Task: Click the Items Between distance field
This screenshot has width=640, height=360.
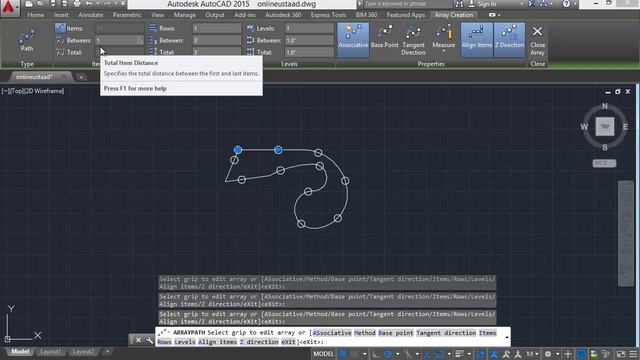Action: point(119,40)
